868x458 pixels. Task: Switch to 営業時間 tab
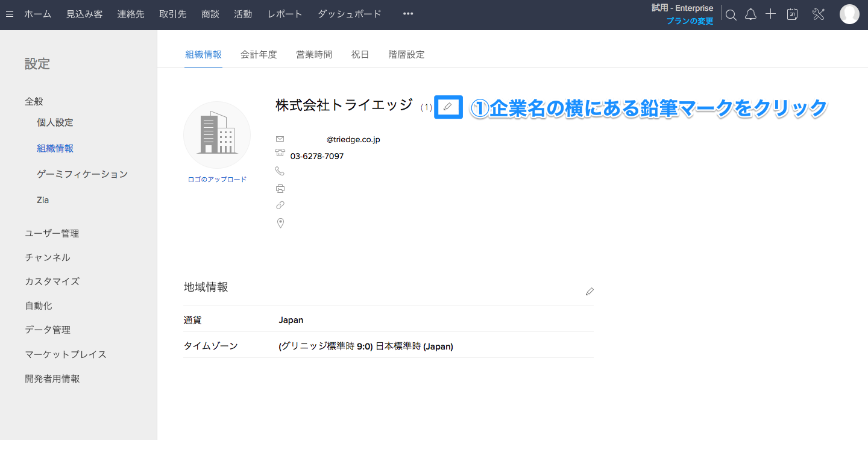point(314,54)
